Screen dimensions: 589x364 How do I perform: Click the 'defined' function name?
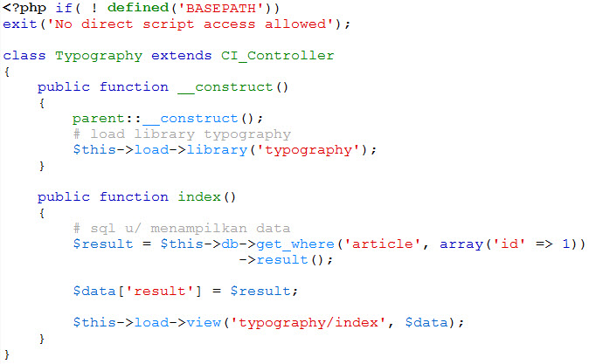[138, 8]
